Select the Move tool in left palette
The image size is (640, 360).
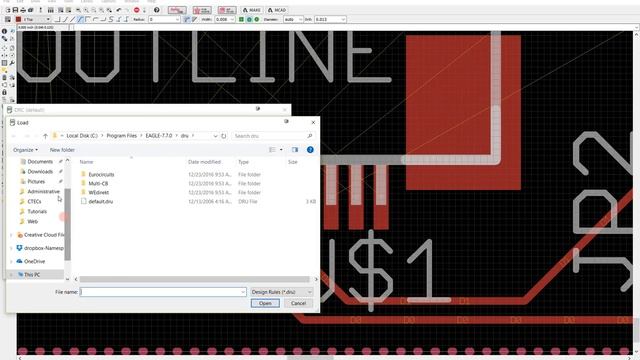[4, 48]
